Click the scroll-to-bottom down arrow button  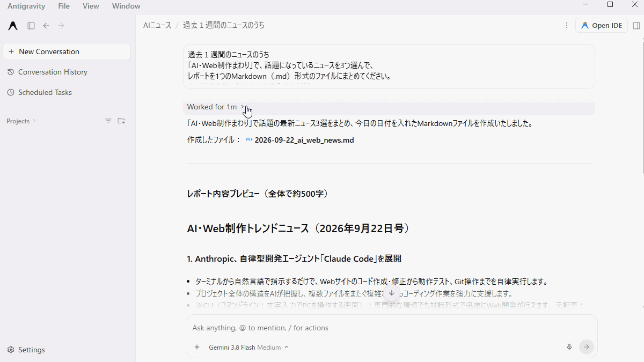pyautogui.click(x=392, y=293)
